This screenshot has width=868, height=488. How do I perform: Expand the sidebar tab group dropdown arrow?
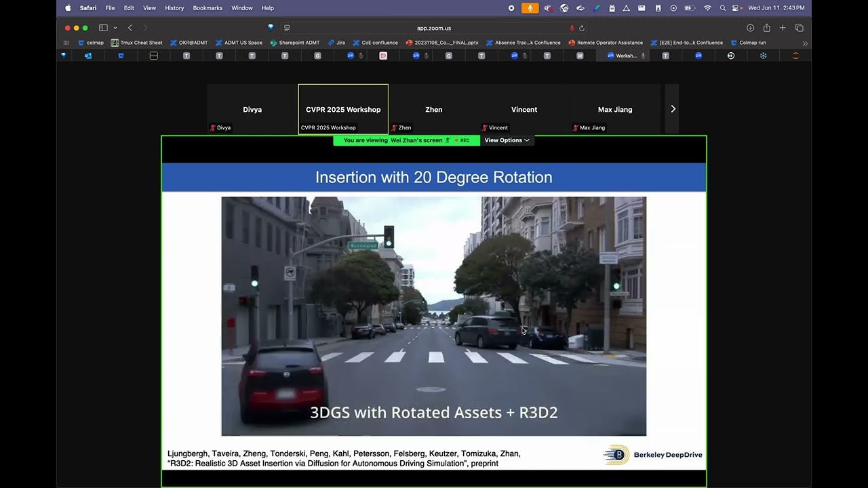(x=115, y=28)
